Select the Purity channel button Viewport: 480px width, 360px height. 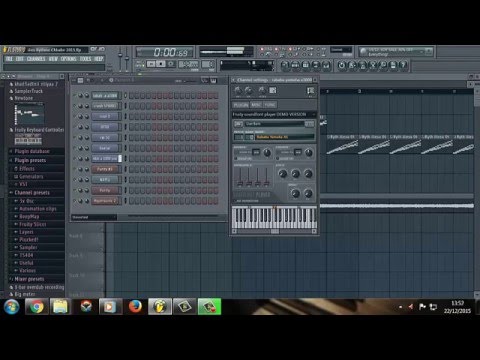coord(105,190)
